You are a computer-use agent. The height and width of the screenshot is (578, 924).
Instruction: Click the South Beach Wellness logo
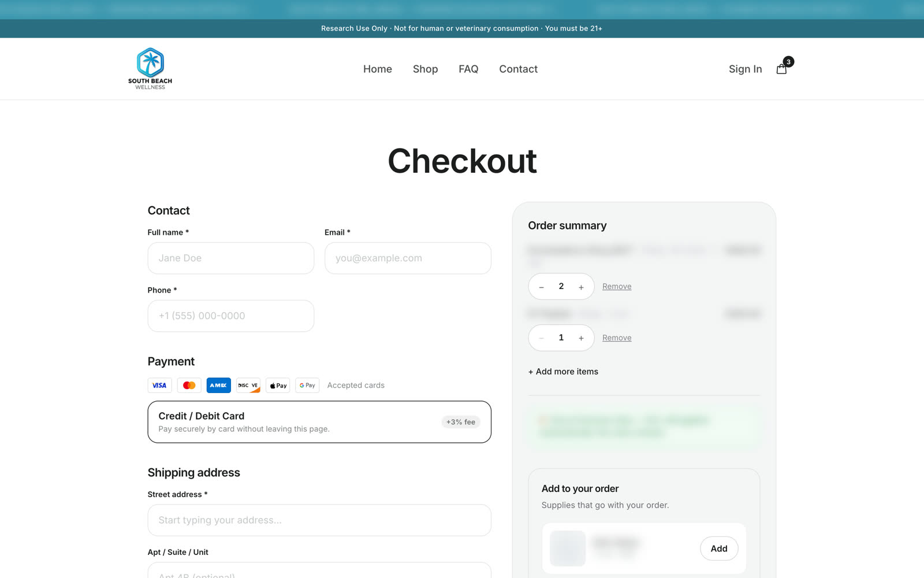point(150,69)
